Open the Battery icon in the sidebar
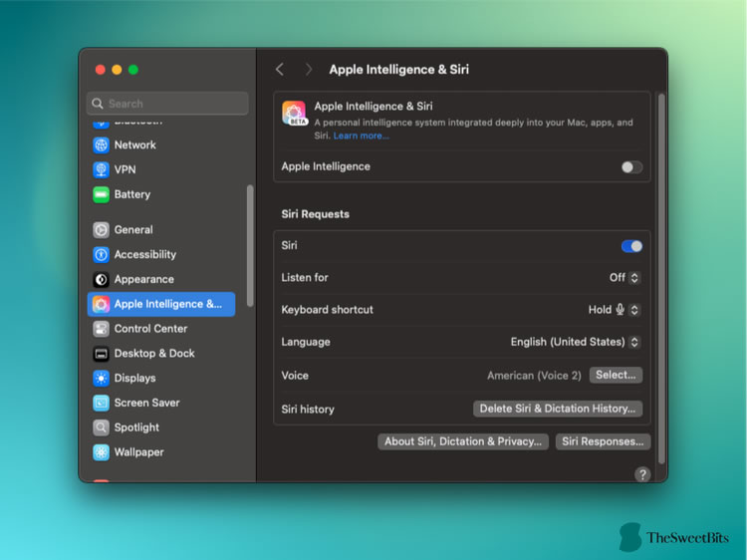This screenshot has height=560, width=747. click(x=101, y=194)
